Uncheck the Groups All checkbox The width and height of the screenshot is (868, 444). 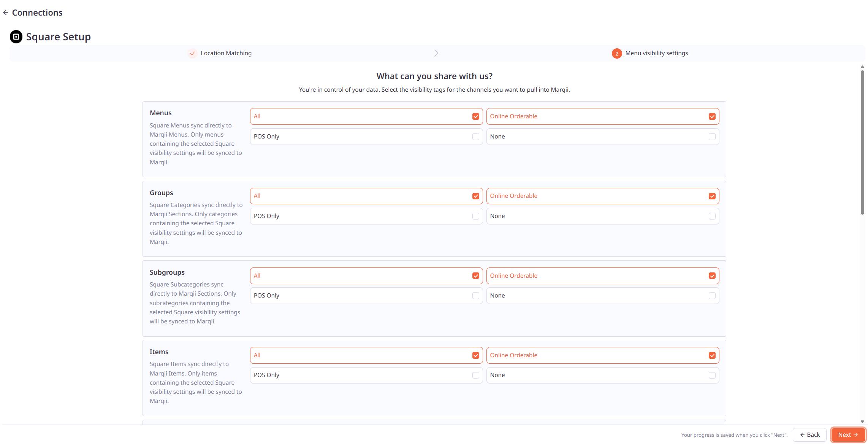(x=476, y=196)
